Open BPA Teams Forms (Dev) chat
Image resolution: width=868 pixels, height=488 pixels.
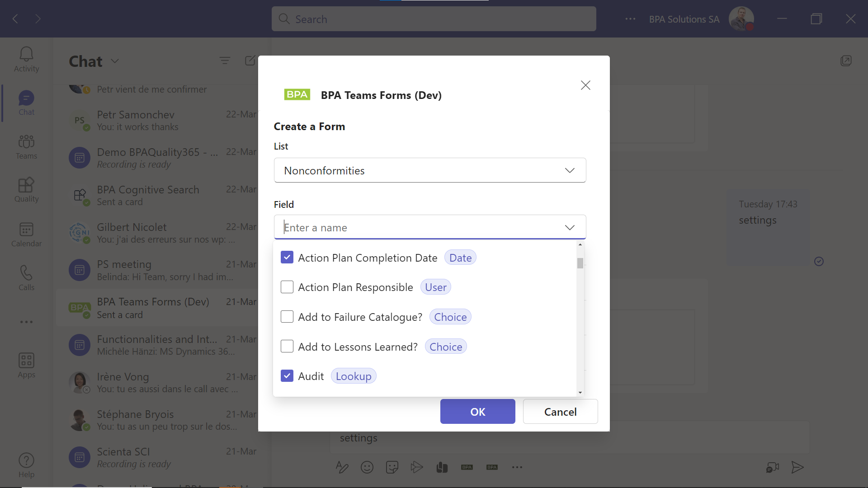[158, 308]
